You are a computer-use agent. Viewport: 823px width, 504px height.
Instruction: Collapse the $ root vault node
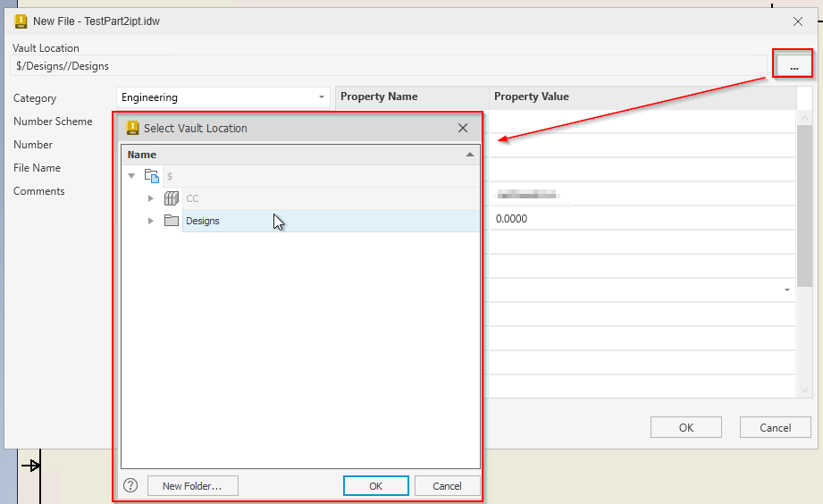tap(131, 176)
